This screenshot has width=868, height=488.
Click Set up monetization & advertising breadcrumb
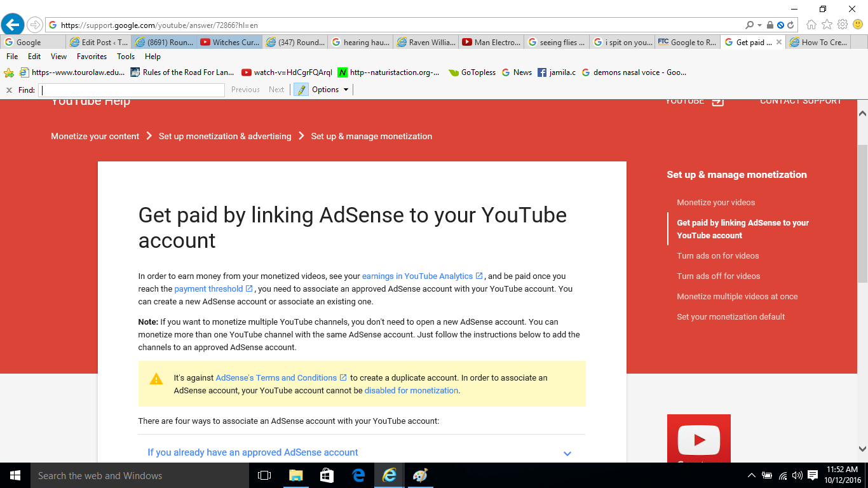[225, 136]
